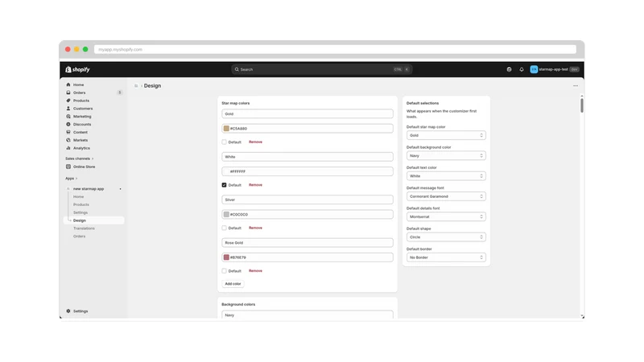Remove the White color
Screen dimensions: 644x362
pyautogui.click(x=255, y=185)
